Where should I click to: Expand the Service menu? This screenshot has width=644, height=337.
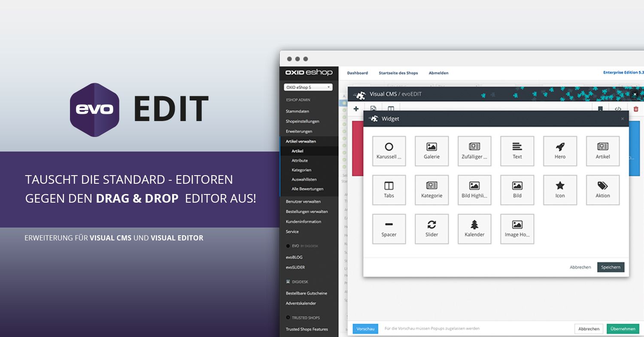292,231
